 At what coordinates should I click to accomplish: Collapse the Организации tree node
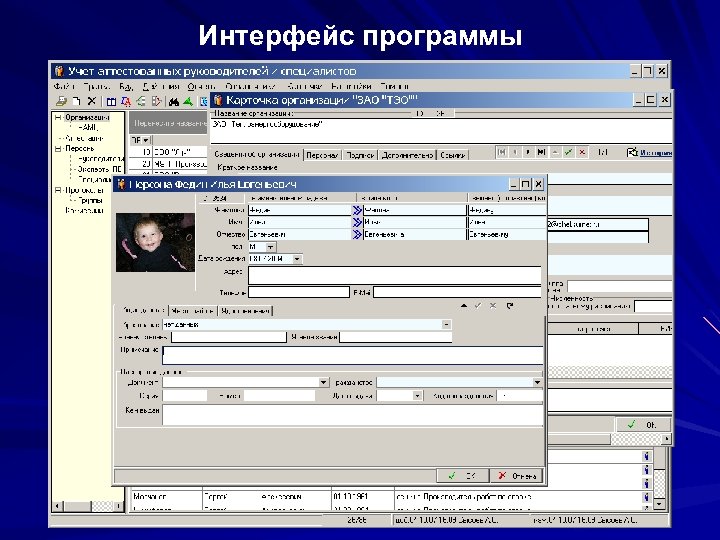[x=58, y=118]
